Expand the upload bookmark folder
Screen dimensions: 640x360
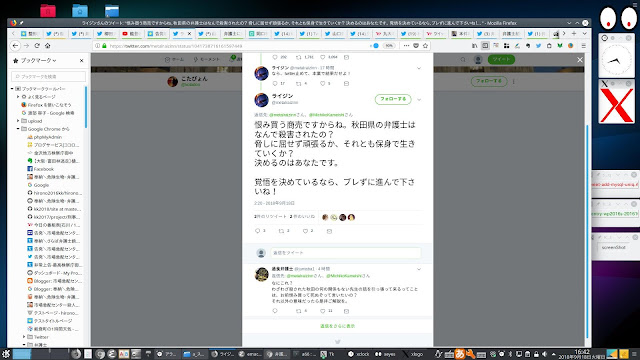(x=18, y=121)
